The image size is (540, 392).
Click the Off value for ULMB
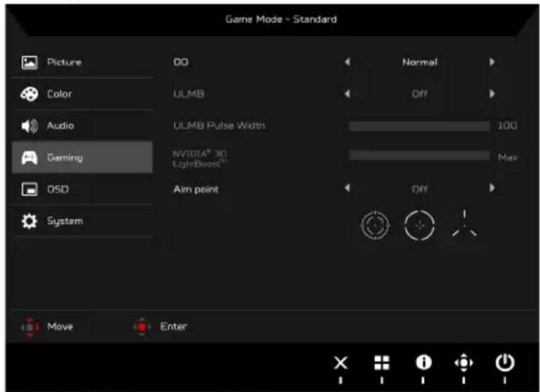[x=420, y=94]
